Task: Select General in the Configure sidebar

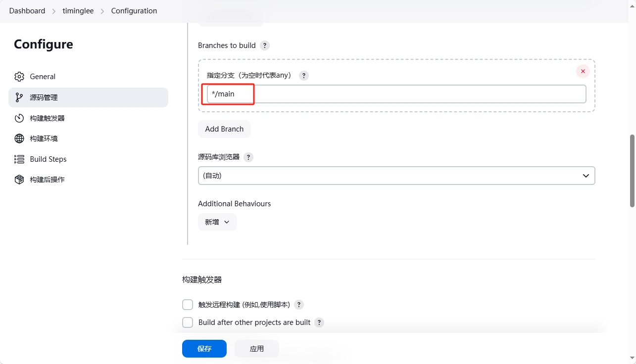Action: click(88, 77)
